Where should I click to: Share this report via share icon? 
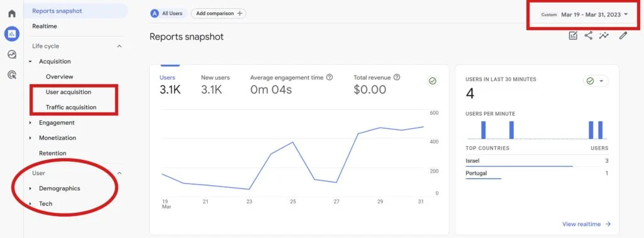click(589, 36)
